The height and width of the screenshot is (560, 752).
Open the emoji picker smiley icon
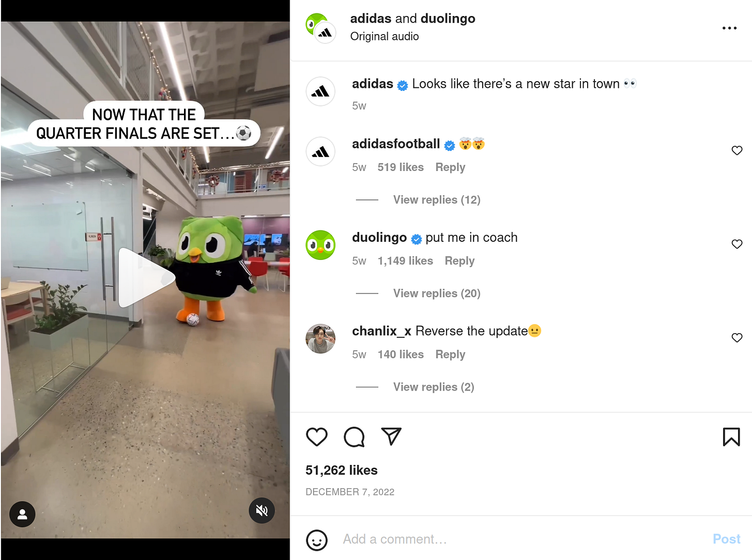tap(317, 540)
